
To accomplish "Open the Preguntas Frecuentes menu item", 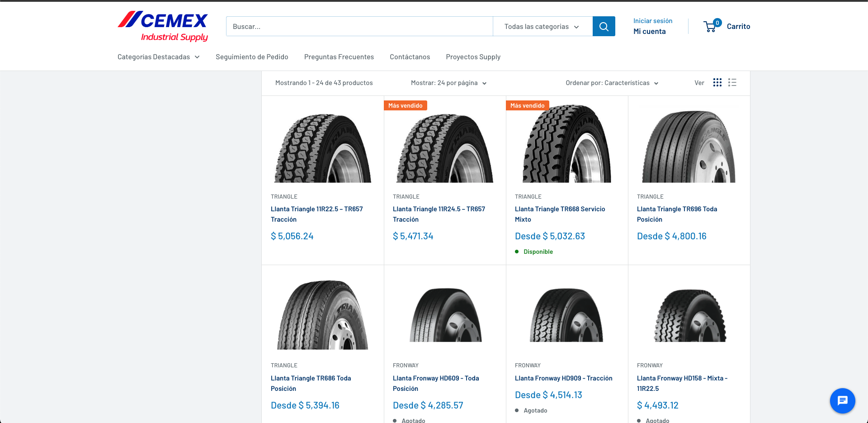I will pyautogui.click(x=339, y=57).
